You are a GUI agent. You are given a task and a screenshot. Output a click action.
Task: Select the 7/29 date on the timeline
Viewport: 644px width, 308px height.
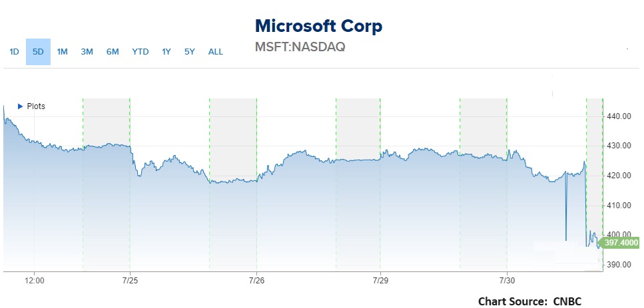380,281
